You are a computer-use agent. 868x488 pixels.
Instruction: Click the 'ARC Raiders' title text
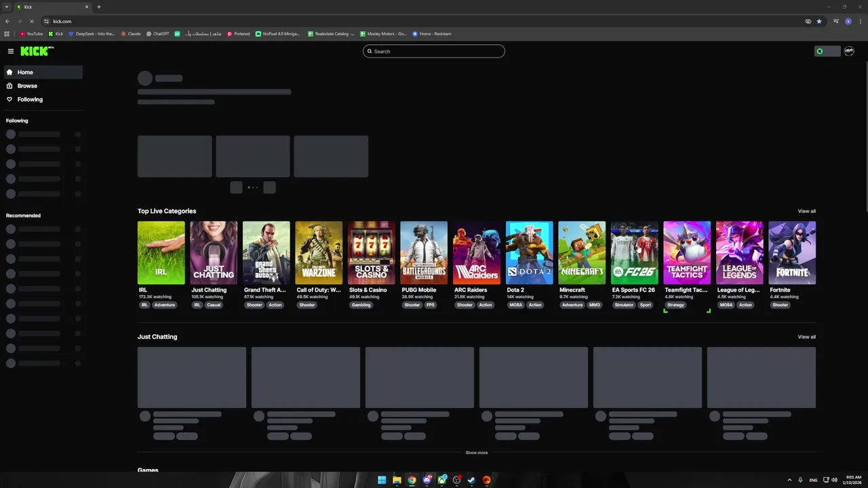471,290
